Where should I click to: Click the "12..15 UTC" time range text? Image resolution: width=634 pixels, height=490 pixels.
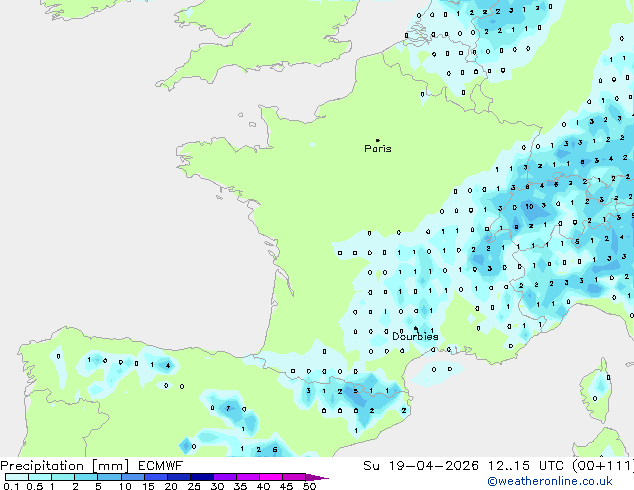526,466
